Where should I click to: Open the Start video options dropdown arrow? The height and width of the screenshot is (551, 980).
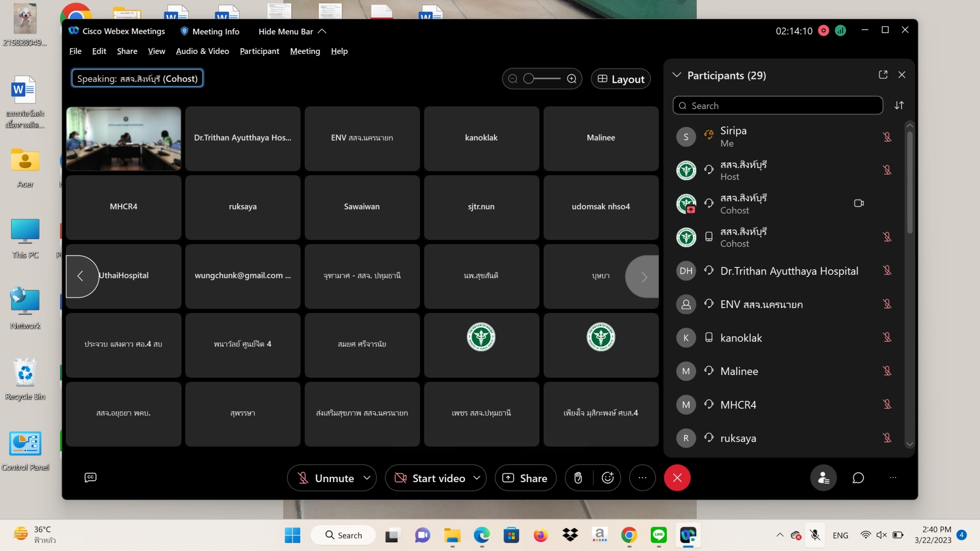coord(477,478)
